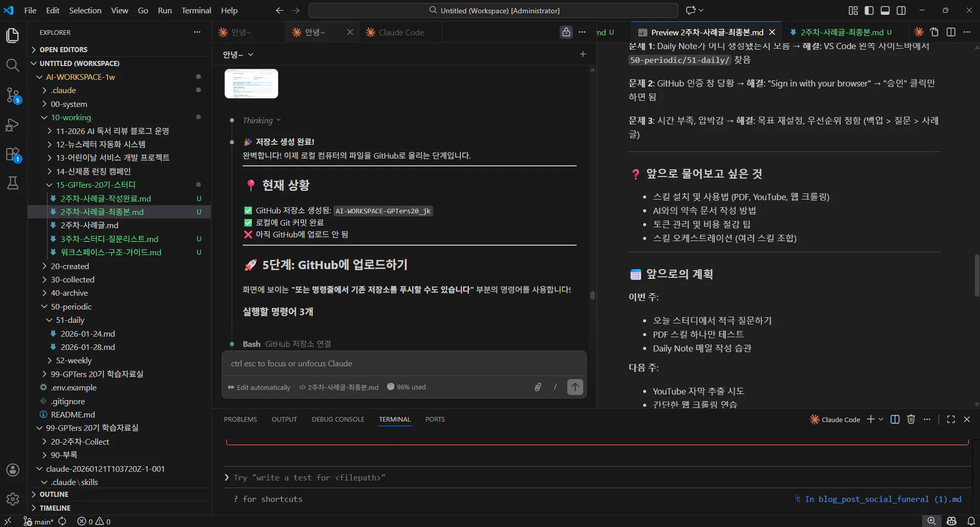Start a new Claude conversation with plus icon
980x527 pixels.
(x=583, y=54)
